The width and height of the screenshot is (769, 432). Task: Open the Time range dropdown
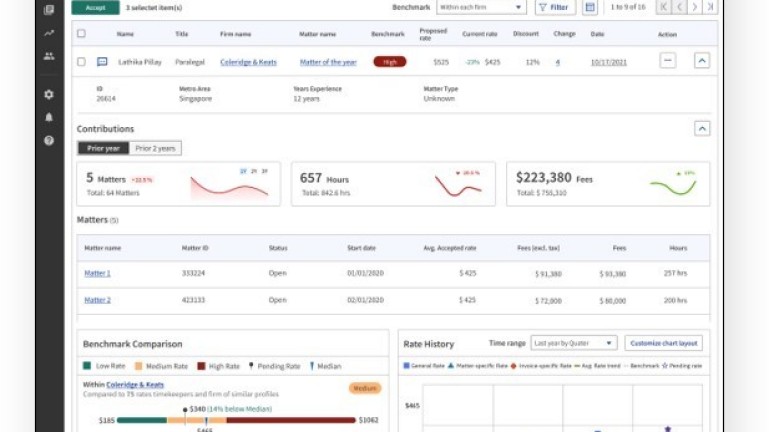click(573, 343)
